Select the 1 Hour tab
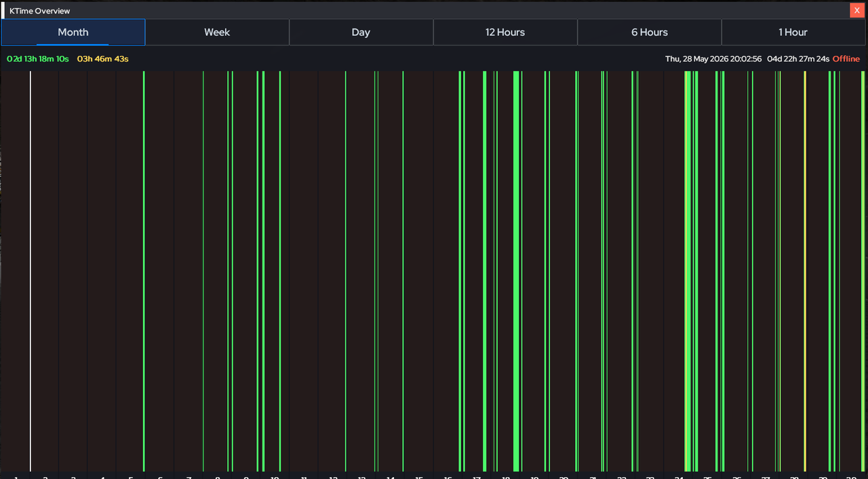This screenshot has width=868, height=479. point(793,32)
